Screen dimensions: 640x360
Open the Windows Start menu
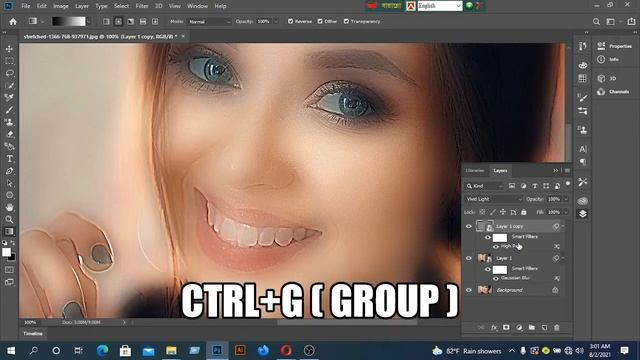(11, 350)
